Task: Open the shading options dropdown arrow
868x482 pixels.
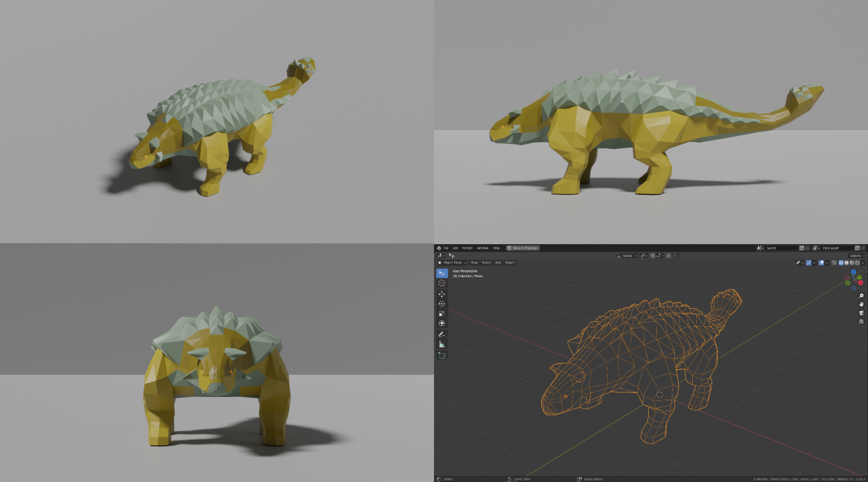Action: (863, 263)
